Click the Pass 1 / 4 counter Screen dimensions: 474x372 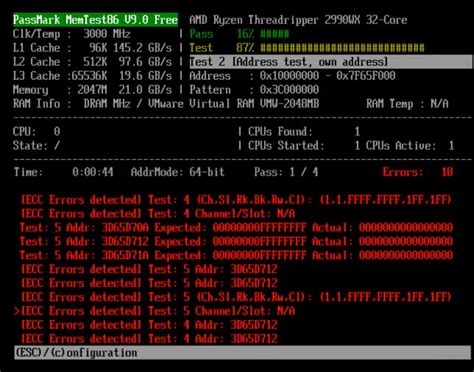286,172
